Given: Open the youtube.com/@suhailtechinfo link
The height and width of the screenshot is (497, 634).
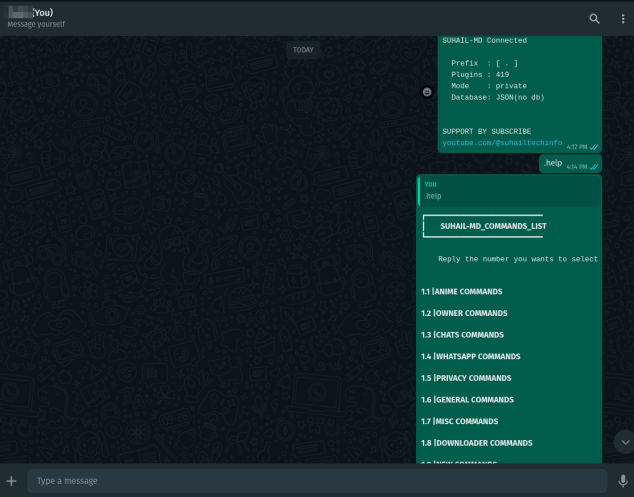Looking at the screenshot, I should pyautogui.click(x=502, y=143).
